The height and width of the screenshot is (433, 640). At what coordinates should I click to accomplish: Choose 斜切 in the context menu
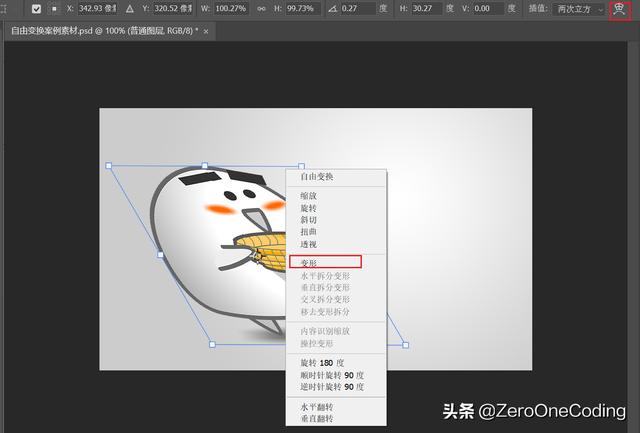(x=310, y=220)
